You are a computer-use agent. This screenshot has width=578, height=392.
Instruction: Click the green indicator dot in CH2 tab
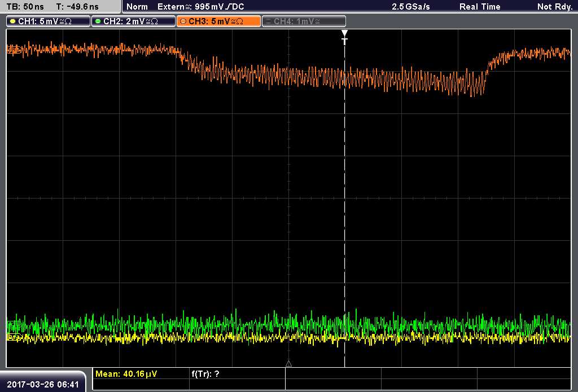[98, 21]
